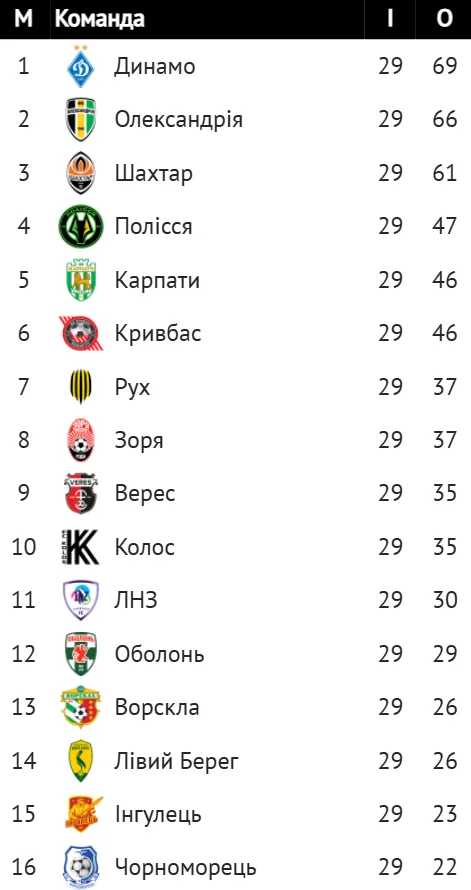Click the Динамо club crest
471x890 pixels.
(81, 67)
